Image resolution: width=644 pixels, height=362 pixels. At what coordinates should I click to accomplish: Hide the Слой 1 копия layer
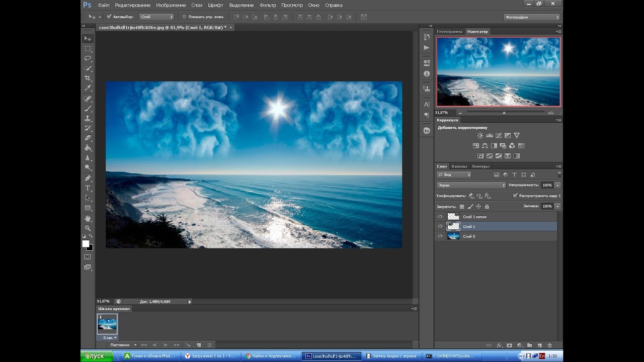[440, 217]
